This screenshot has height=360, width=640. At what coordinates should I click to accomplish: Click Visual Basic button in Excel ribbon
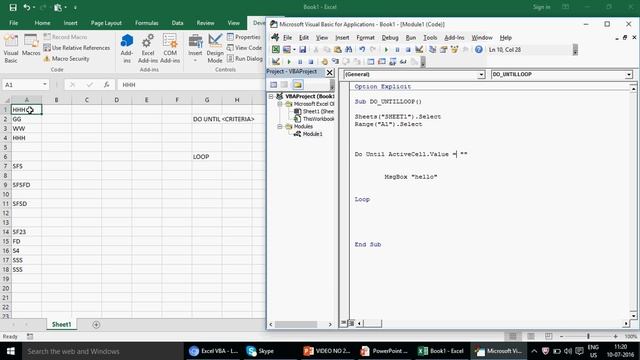[x=11, y=49]
